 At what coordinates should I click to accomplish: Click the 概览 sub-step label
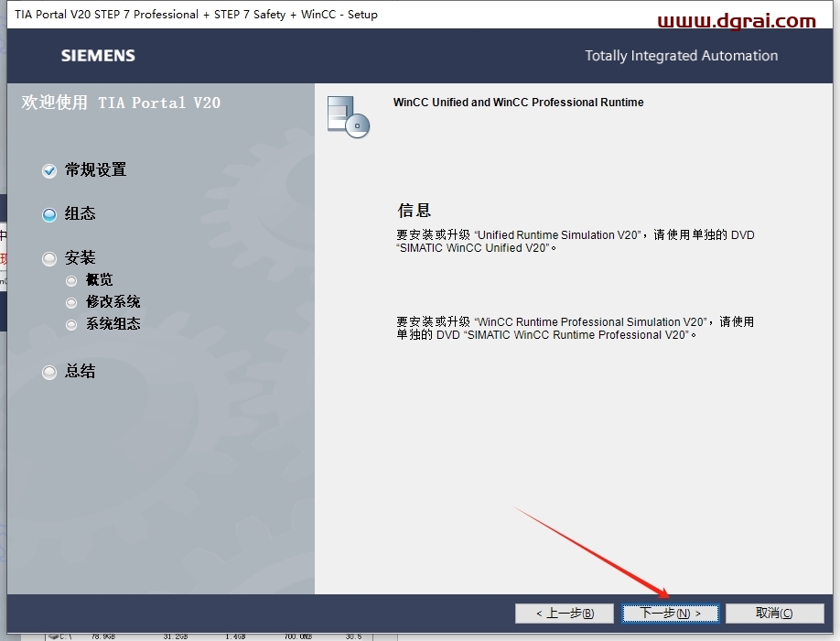(x=100, y=280)
